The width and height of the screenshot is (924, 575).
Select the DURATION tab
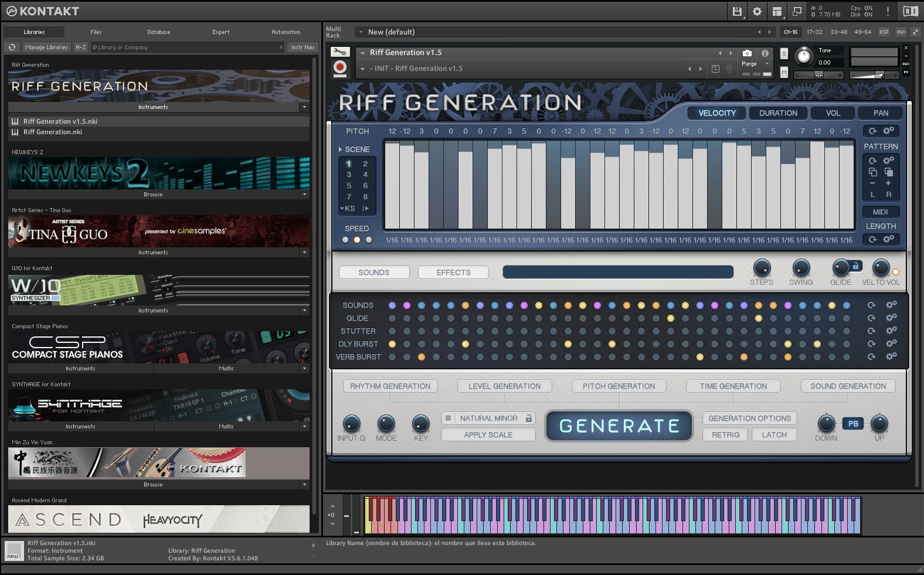tap(778, 113)
